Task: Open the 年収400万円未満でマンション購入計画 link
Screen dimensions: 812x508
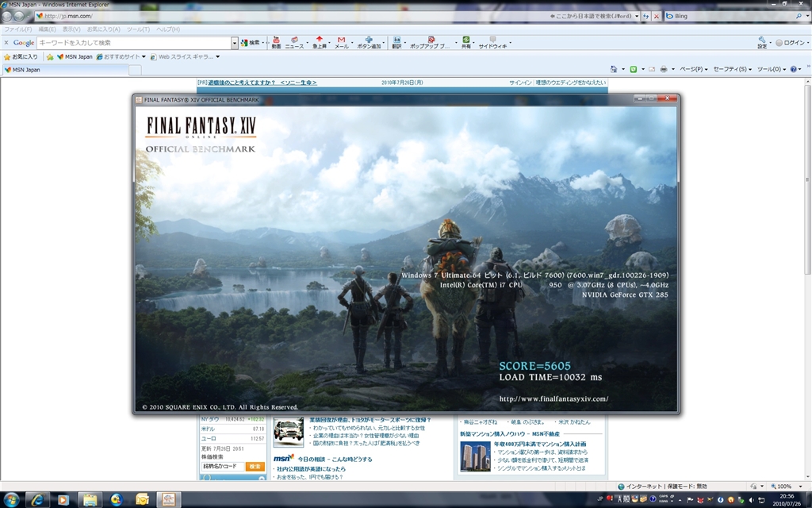Action: [539, 444]
